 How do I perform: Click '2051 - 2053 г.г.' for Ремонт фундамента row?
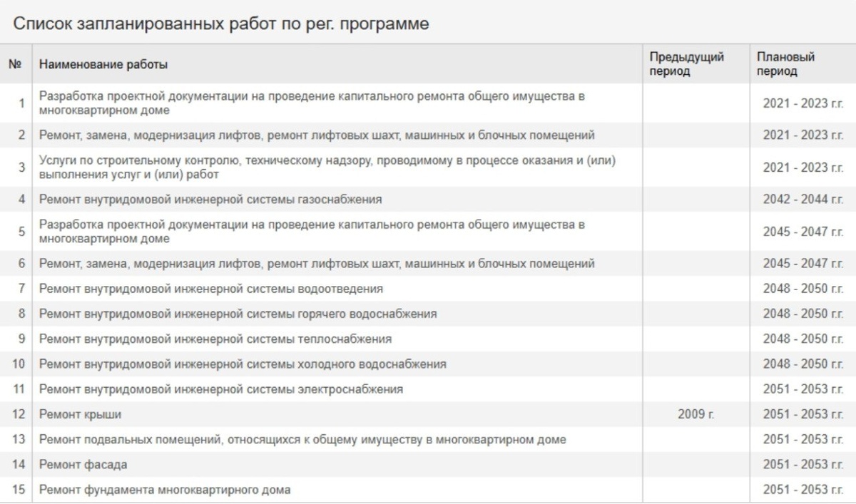click(803, 490)
